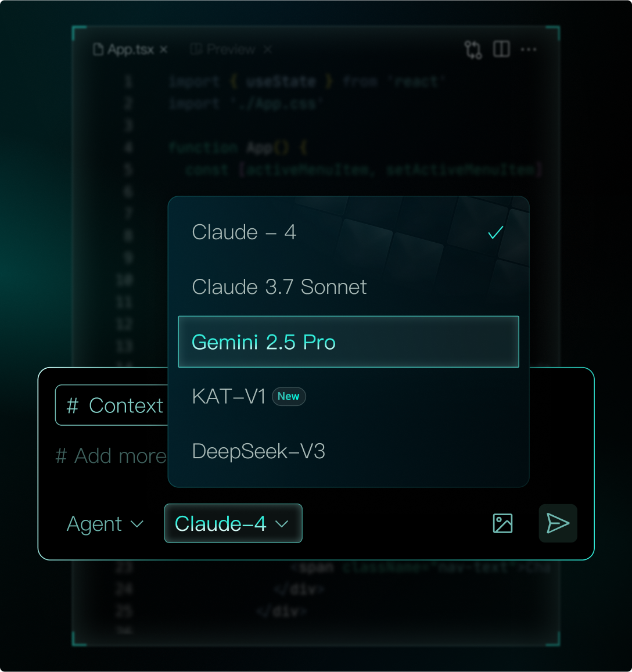Viewport: 632px width, 672px height.
Task: Click the chevron beside Claude–4
Action: point(282,524)
